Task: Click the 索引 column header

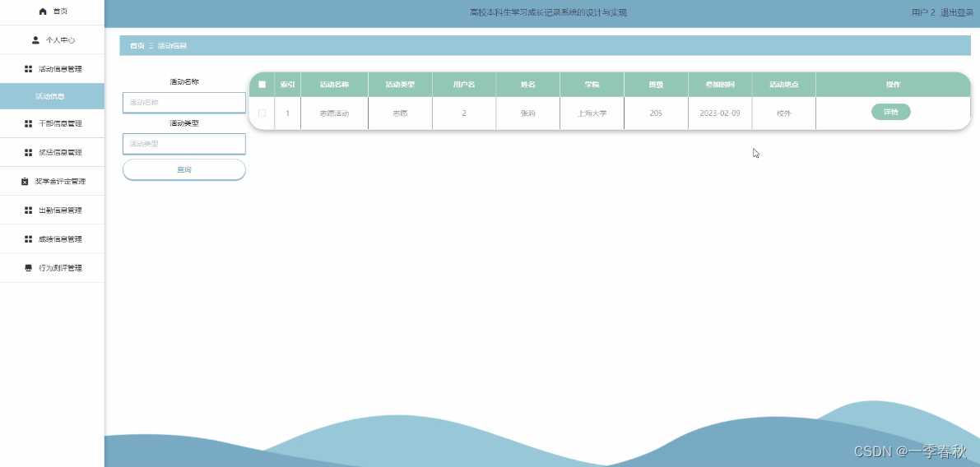Action: pyautogui.click(x=287, y=85)
